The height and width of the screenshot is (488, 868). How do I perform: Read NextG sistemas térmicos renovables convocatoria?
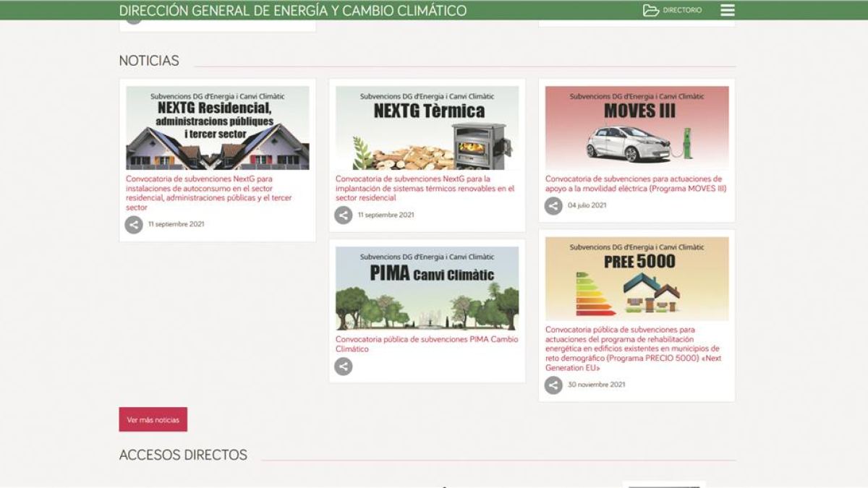pyautogui.click(x=425, y=188)
